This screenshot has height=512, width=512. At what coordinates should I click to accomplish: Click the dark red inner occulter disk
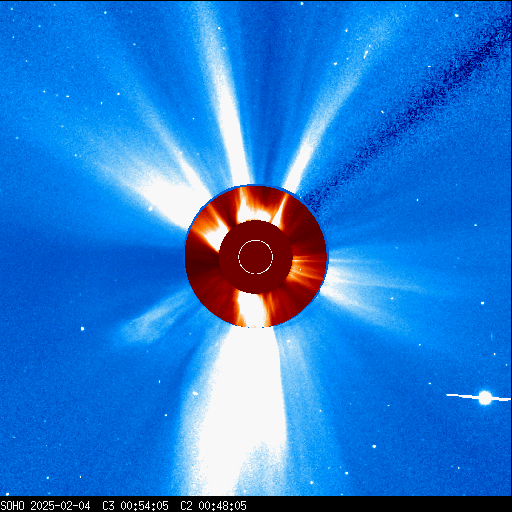click(x=256, y=257)
